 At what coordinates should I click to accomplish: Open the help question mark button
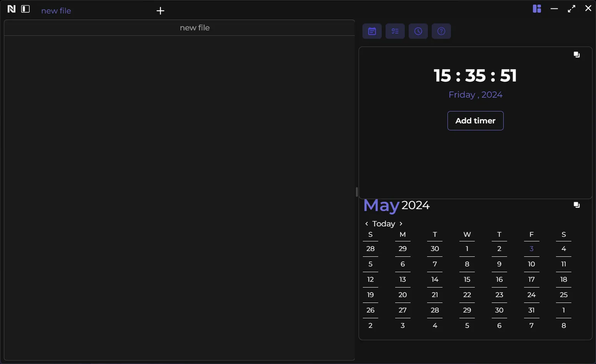click(x=441, y=31)
